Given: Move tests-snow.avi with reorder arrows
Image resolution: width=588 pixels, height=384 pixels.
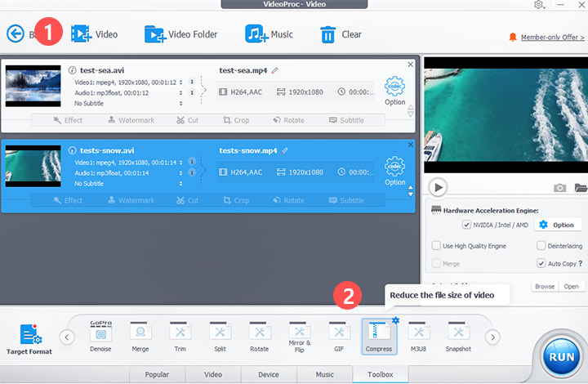Looking at the screenshot, I should click(x=411, y=191).
